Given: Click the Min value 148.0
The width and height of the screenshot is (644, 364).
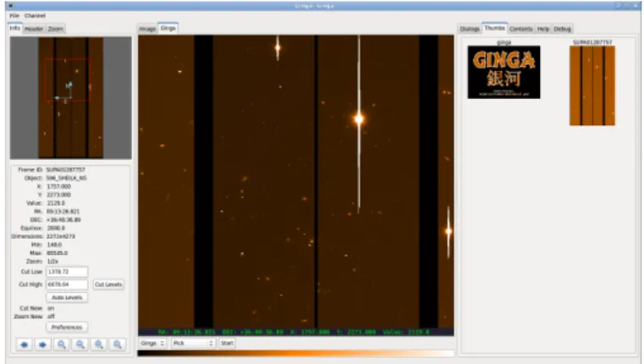Looking at the screenshot, I should 54,245.
